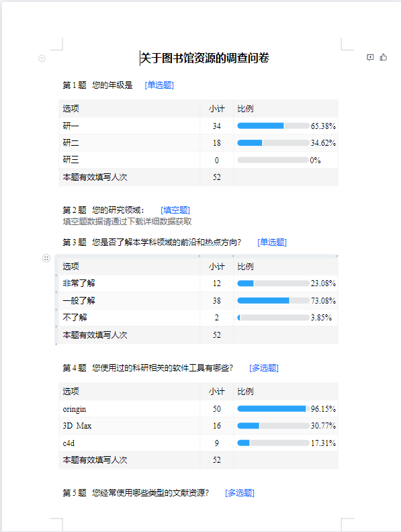Click the comment icon beside the title
Viewport: 401px width, 532px height.
tap(370, 57)
